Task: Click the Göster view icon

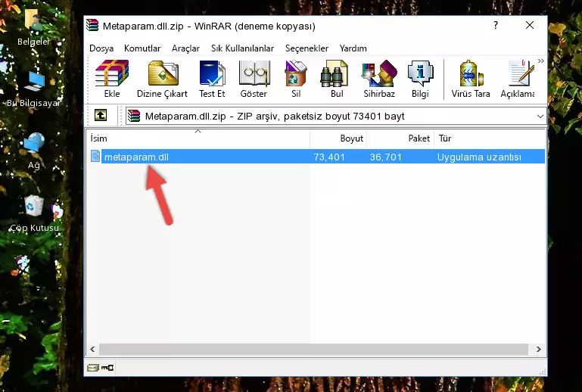Action: [x=254, y=79]
